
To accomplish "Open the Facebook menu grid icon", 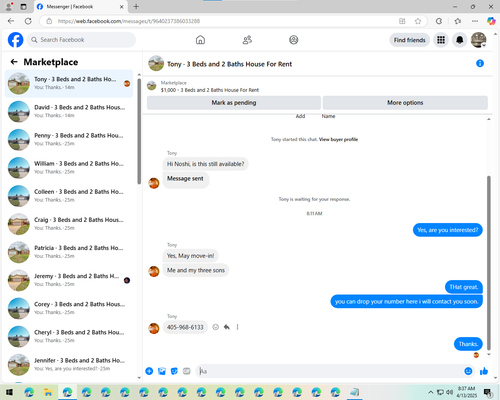I will (x=441, y=40).
